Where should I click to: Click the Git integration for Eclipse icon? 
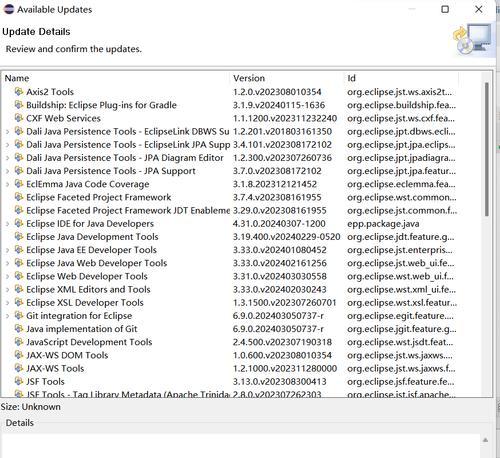click(x=19, y=315)
